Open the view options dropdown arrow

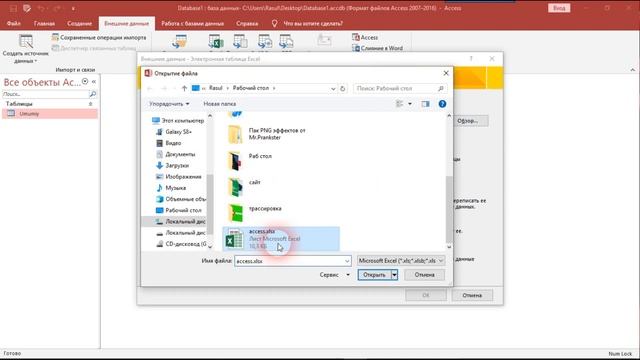tap(410, 104)
